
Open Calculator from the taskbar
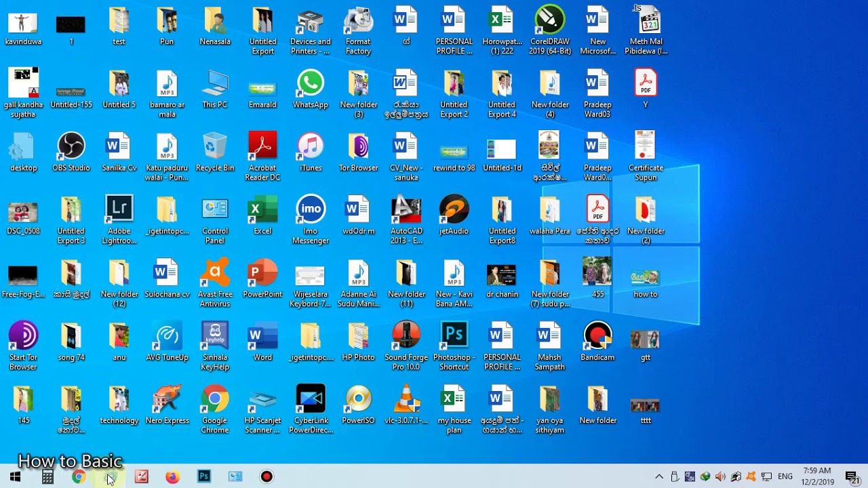tap(47, 476)
